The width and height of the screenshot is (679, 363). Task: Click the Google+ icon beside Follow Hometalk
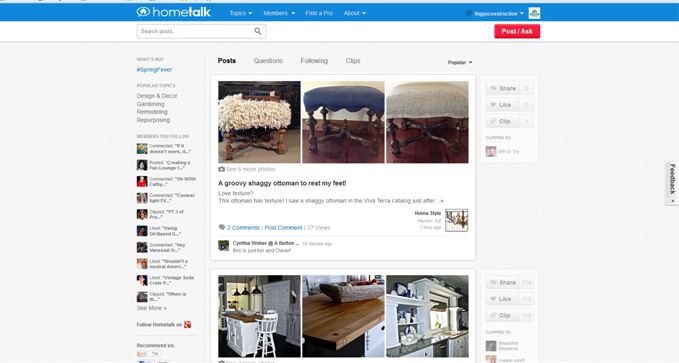tap(188, 324)
